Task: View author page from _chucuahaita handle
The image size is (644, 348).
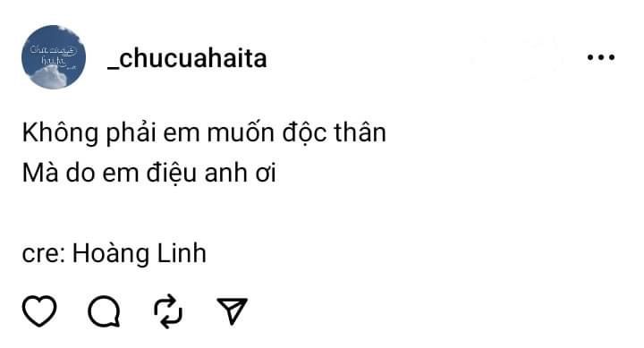Action: (x=187, y=58)
